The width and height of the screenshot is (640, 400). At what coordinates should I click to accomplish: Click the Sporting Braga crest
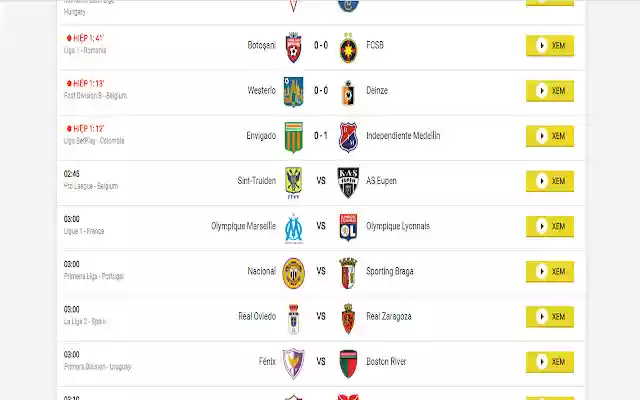pyautogui.click(x=347, y=271)
